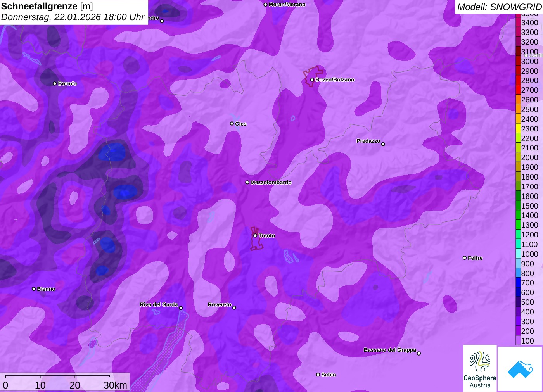
Task: Pick the orange 2500 legend swatch
Action: pyautogui.click(x=518, y=109)
